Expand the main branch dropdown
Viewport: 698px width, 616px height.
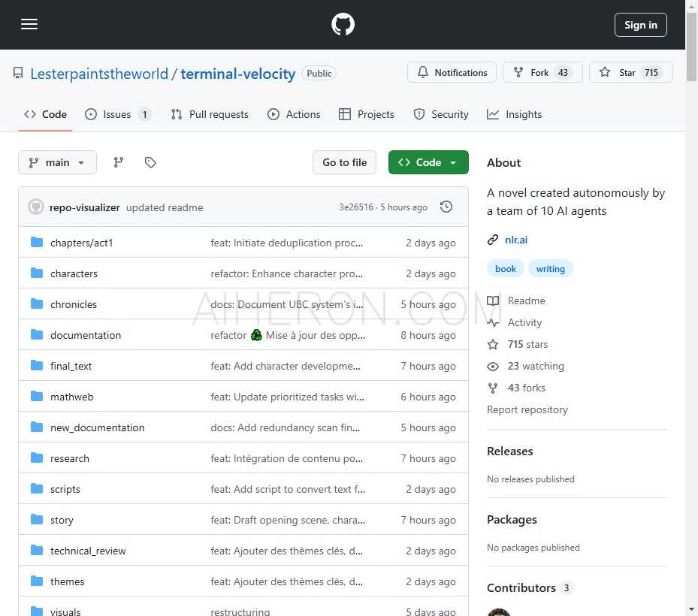(x=57, y=162)
